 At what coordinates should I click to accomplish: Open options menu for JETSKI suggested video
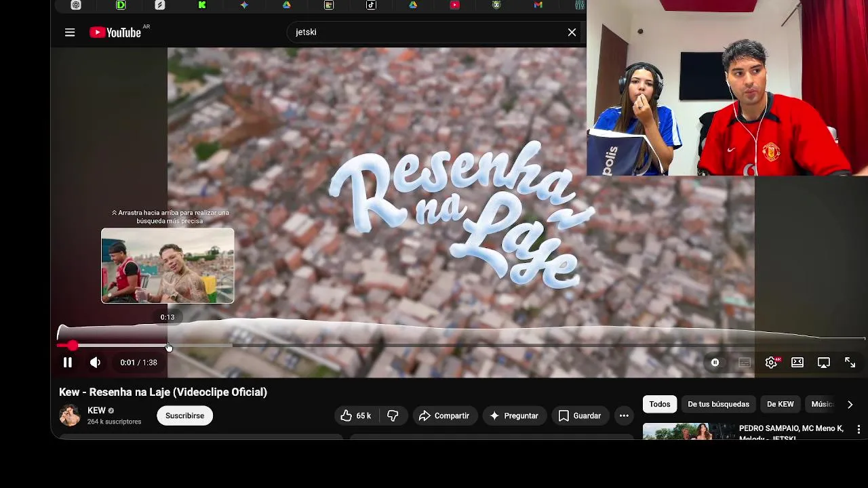859,430
